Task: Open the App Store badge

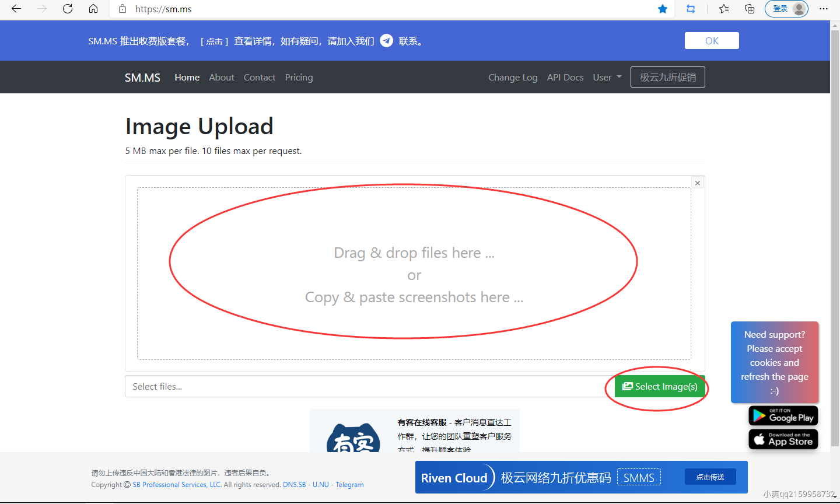Action: pos(783,439)
